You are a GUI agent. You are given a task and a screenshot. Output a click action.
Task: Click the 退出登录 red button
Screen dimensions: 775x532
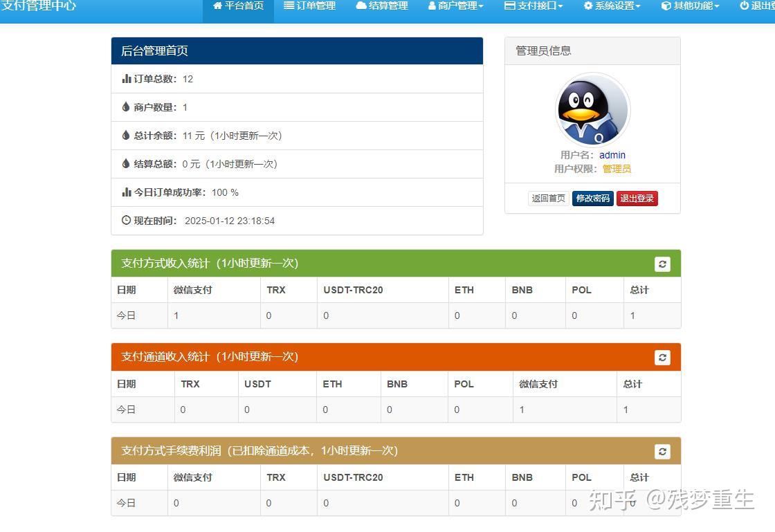(x=637, y=198)
